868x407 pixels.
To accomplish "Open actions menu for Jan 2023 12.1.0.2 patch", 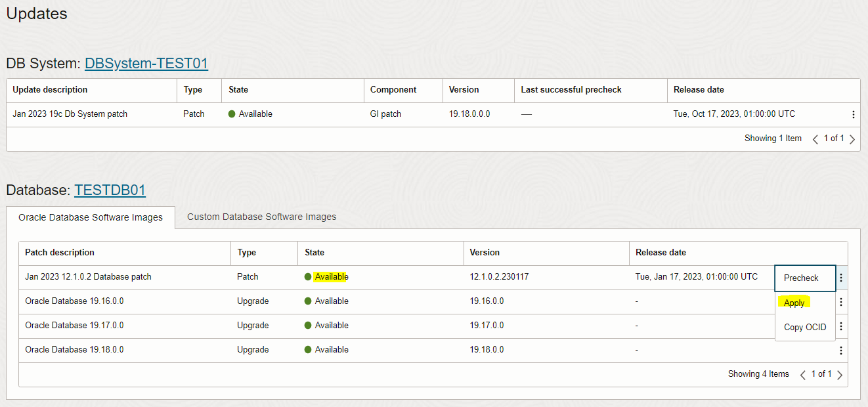I will [x=841, y=278].
